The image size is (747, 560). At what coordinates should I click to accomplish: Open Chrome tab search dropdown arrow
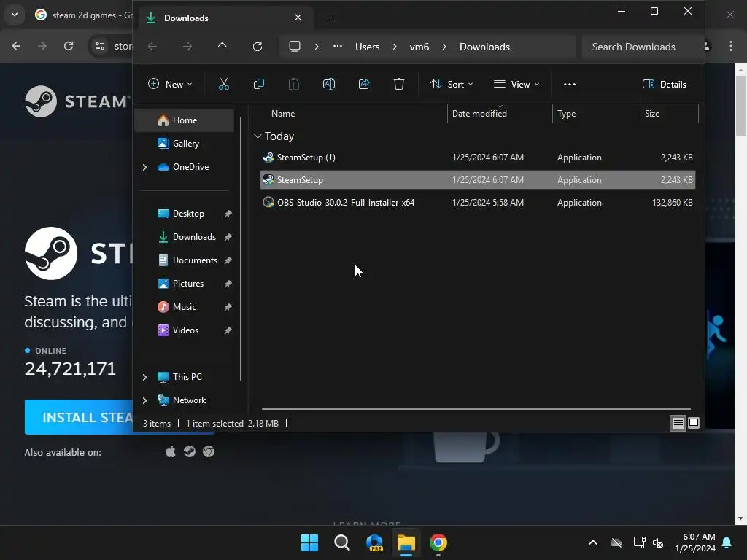pos(15,15)
